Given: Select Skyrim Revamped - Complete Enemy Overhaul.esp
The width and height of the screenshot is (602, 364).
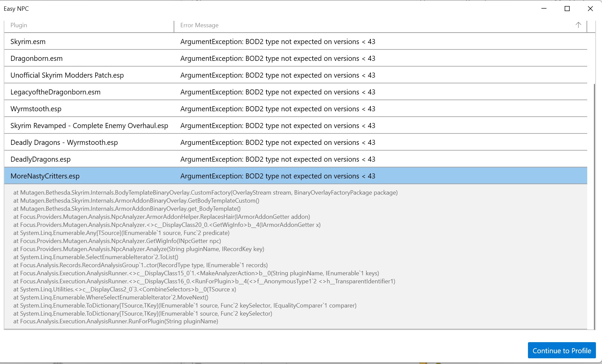Looking at the screenshot, I should coord(89,125).
